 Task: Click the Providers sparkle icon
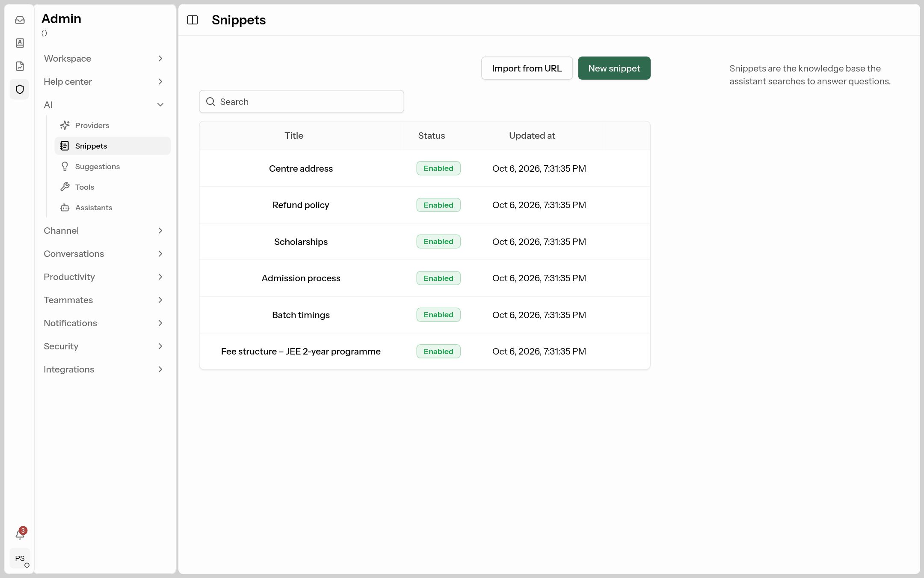(65, 125)
